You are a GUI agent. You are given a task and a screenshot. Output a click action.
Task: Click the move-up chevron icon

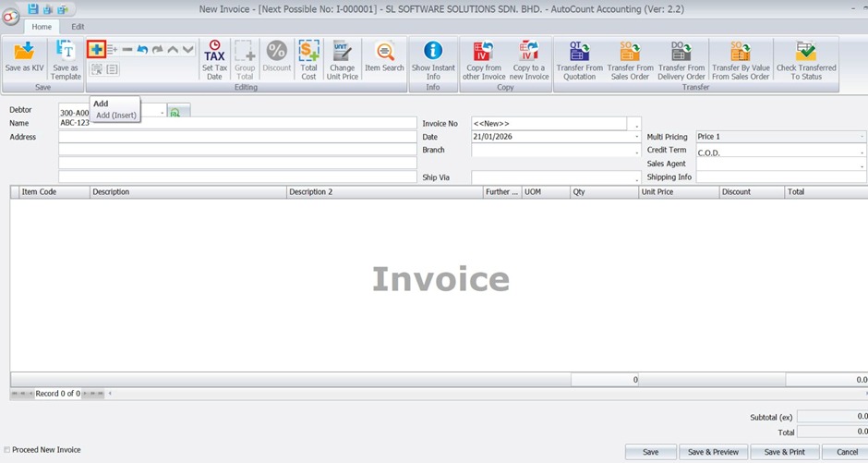pyautogui.click(x=173, y=50)
